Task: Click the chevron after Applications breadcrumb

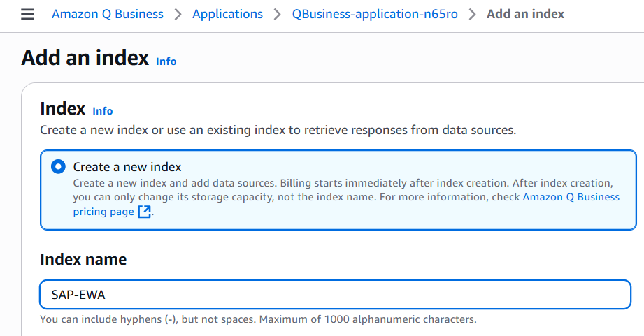Action: coord(277,14)
